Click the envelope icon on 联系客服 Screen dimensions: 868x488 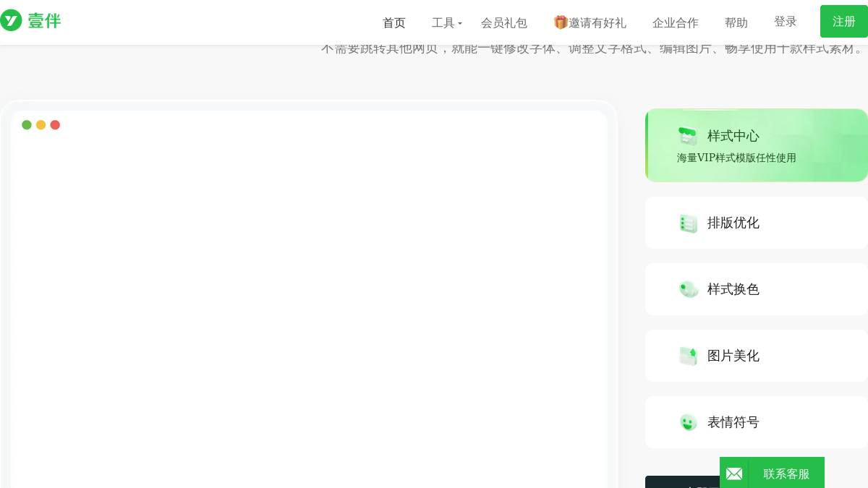734,474
